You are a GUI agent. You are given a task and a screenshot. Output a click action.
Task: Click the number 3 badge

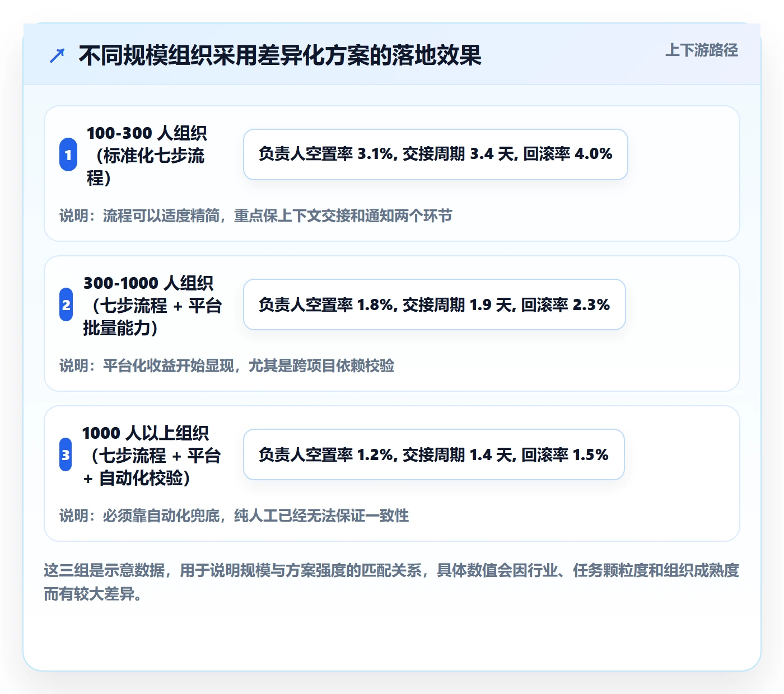(66, 454)
